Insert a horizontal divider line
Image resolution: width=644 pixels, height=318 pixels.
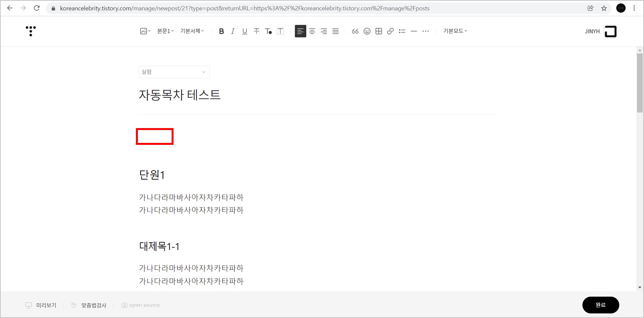(x=414, y=31)
